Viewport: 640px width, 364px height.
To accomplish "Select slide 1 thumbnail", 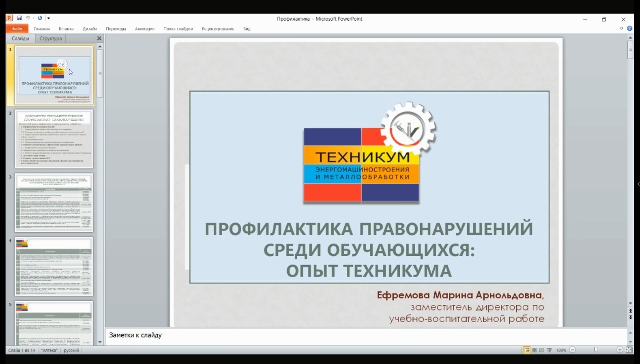I will [x=55, y=75].
